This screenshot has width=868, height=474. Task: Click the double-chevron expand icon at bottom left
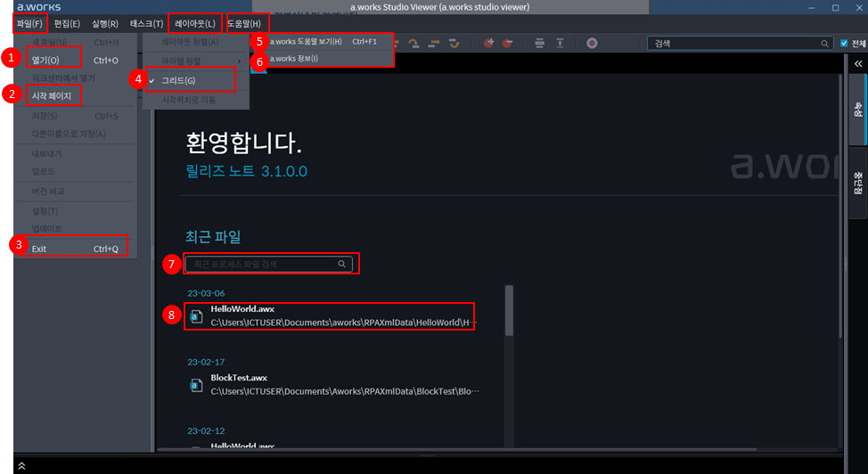pos(21,466)
